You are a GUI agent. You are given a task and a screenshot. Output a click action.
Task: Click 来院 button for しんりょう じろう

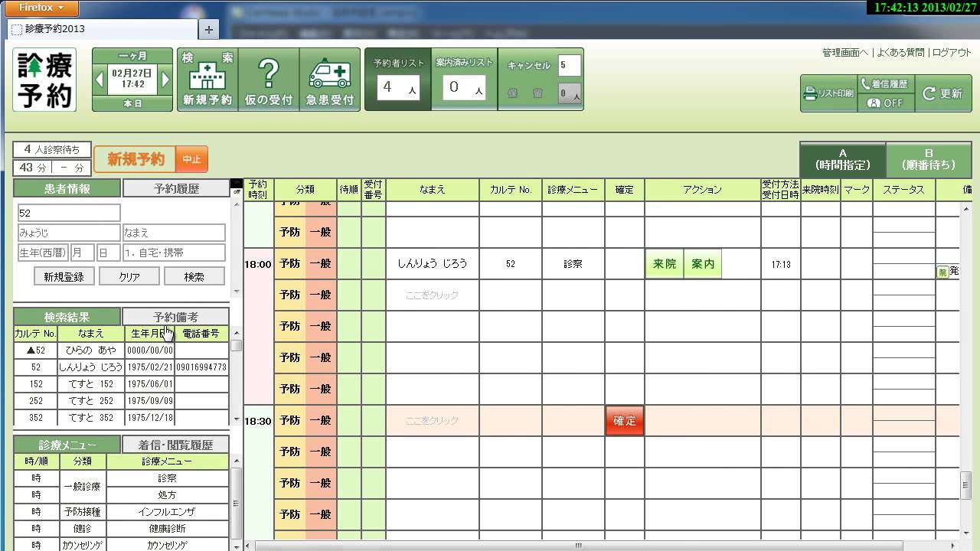click(x=665, y=264)
